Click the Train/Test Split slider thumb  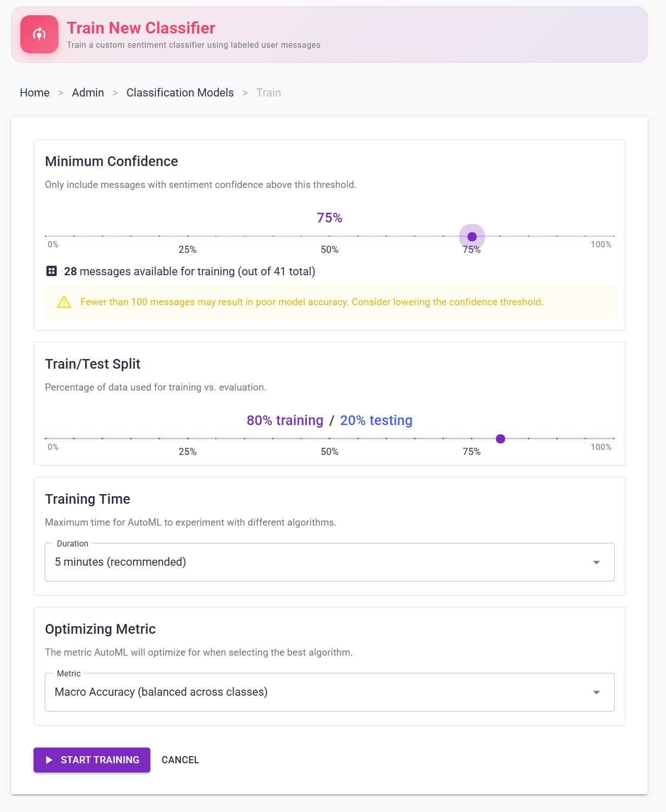tap(500, 439)
